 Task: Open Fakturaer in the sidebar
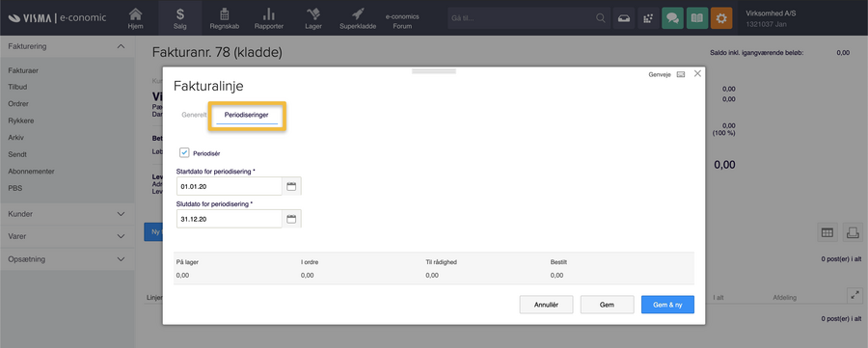click(23, 70)
